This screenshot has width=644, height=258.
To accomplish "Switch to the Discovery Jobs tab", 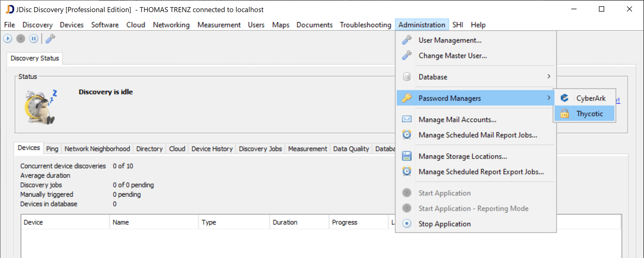I will (x=260, y=149).
